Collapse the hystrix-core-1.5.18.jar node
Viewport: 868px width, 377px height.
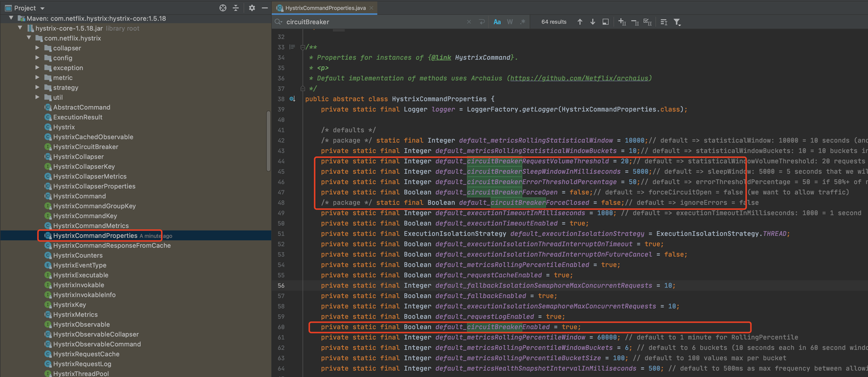tap(20, 28)
